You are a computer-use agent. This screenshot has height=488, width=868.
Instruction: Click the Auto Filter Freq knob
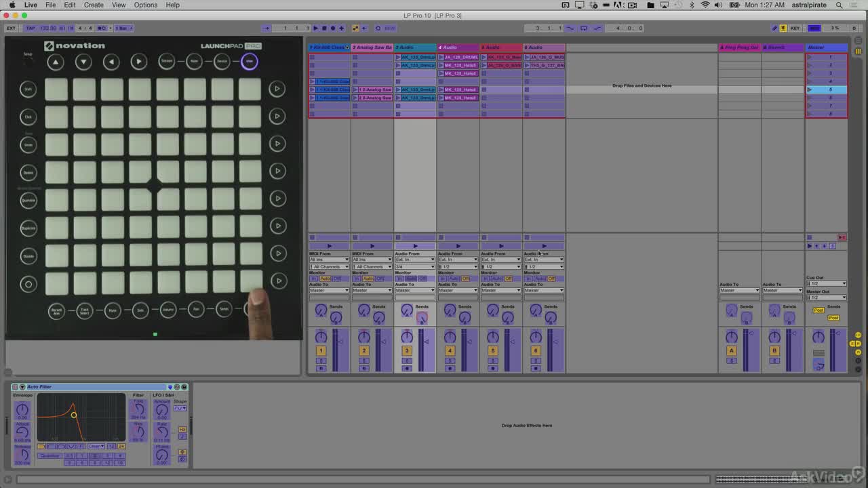point(138,409)
